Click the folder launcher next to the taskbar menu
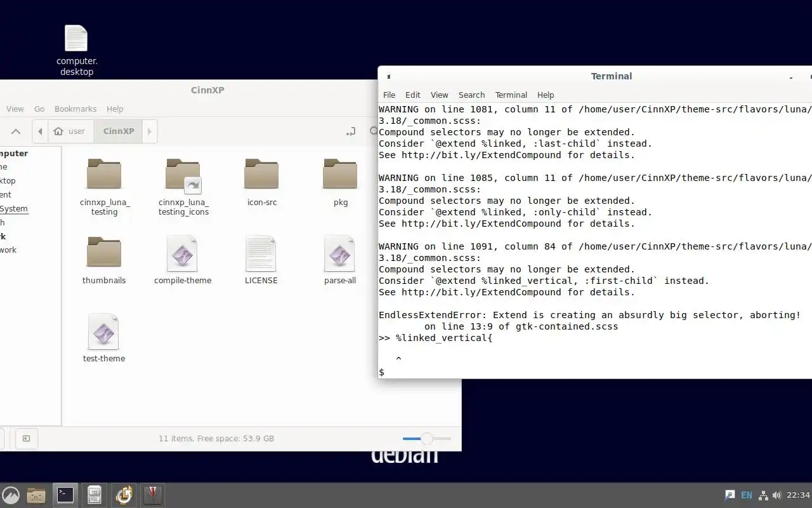Viewport: 812px width, 508px height. pyautogui.click(x=36, y=495)
